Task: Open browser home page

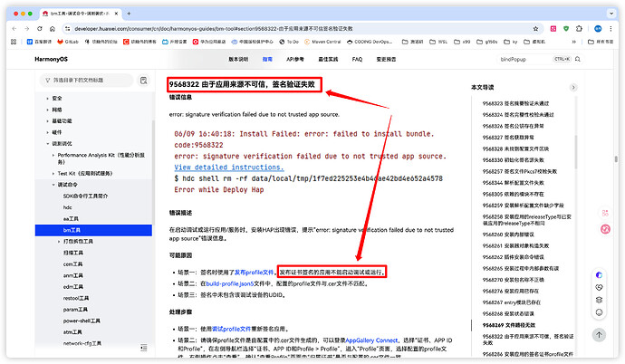Action: coord(53,29)
